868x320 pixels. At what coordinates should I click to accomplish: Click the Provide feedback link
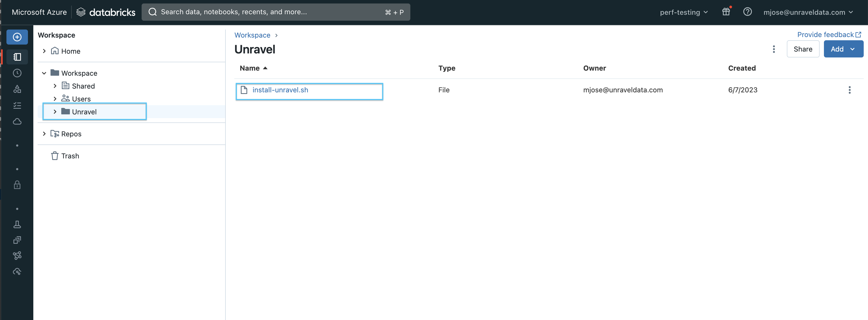click(x=829, y=35)
